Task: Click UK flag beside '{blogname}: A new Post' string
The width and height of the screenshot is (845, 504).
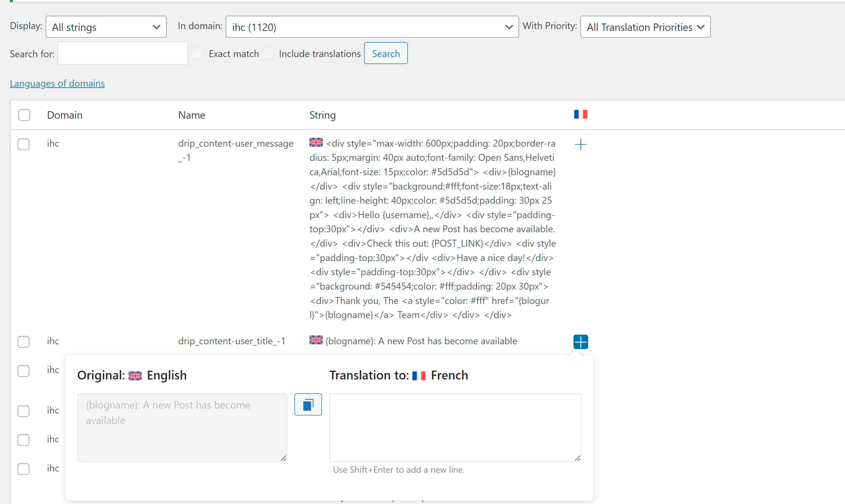Action: coord(316,340)
